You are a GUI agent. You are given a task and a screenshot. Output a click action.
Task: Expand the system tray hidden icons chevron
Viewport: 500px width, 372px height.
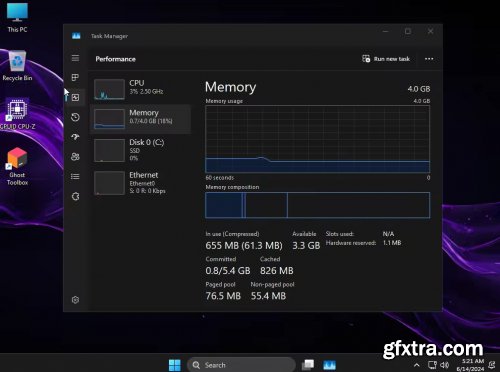pos(417,365)
